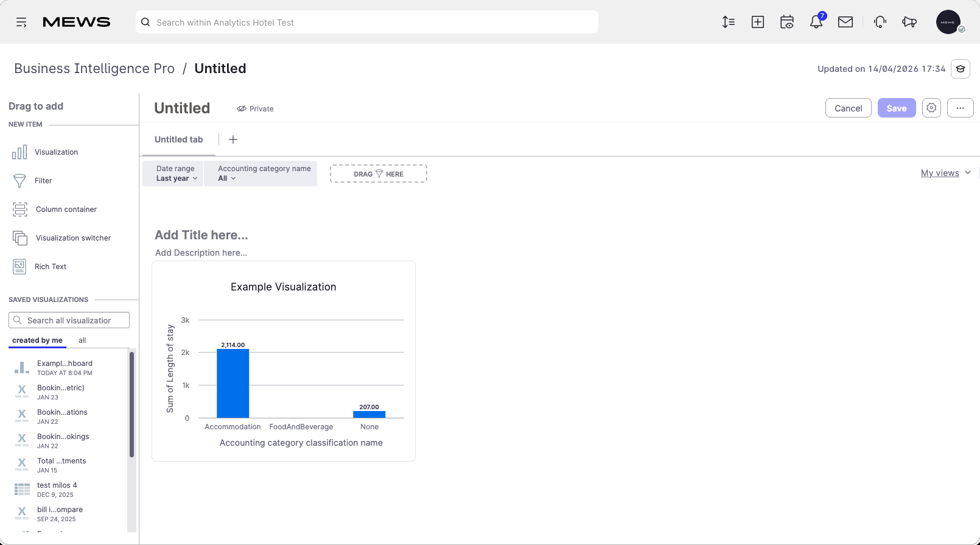The image size is (980, 545).
Task: Click the MEWS logo
Action: pyautogui.click(x=77, y=23)
